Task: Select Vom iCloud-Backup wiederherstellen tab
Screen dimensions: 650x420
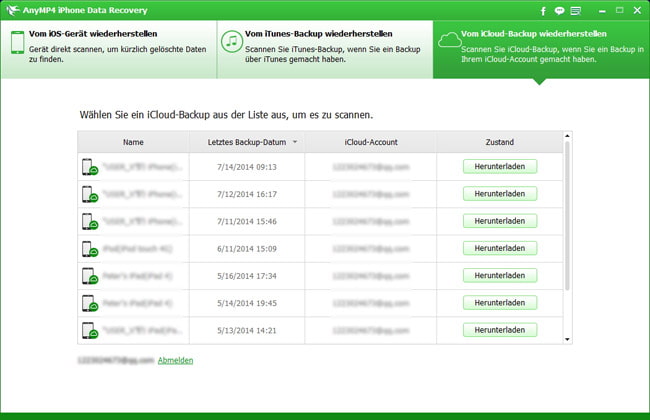Action: [541, 49]
